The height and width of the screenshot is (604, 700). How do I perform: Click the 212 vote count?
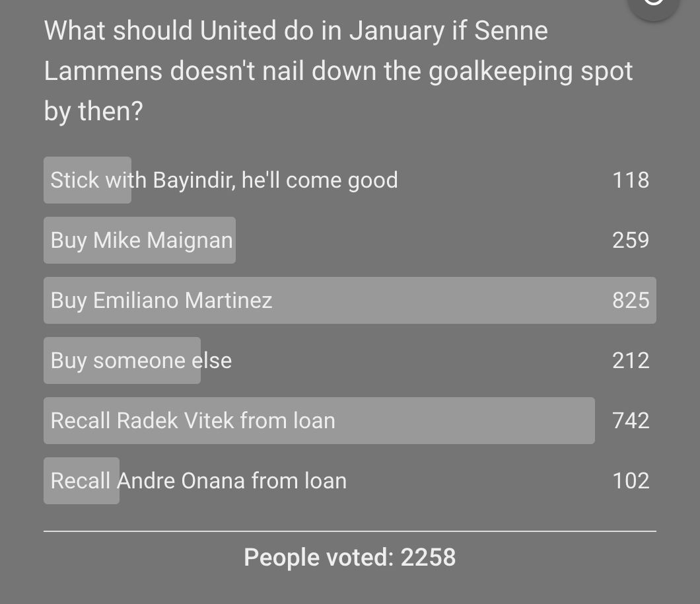pyautogui.click(x=631, y=360)
